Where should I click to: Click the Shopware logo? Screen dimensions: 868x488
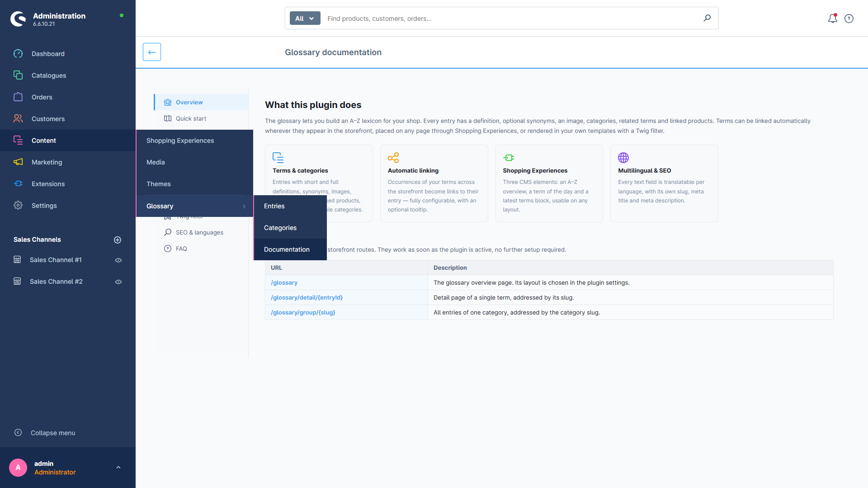(x=18, y=19)
